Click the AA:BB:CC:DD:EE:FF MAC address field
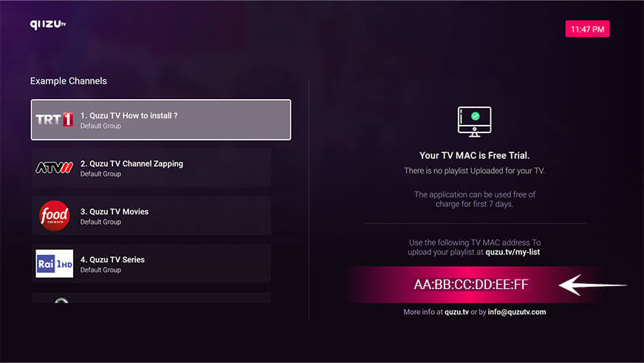This screenshot has width=644, height=363. click(x=471, y=285)
